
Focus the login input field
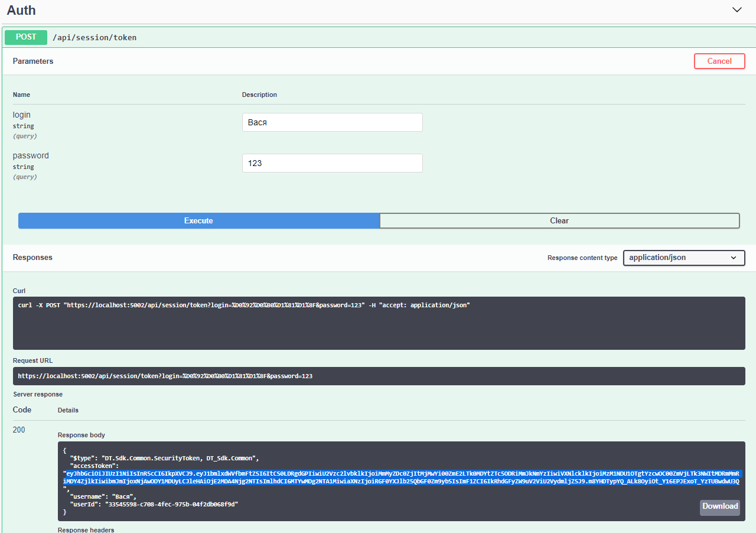(x=332, y=122)
